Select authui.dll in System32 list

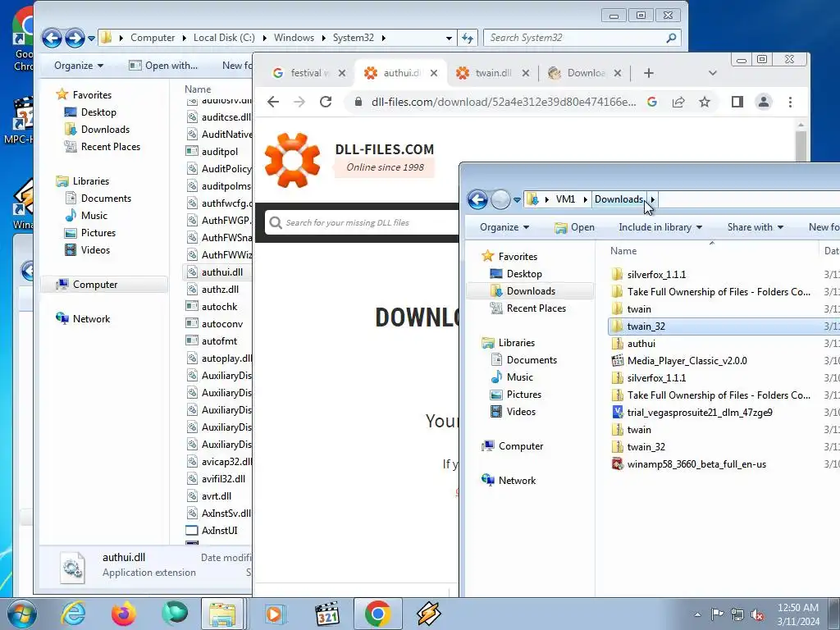221,272
